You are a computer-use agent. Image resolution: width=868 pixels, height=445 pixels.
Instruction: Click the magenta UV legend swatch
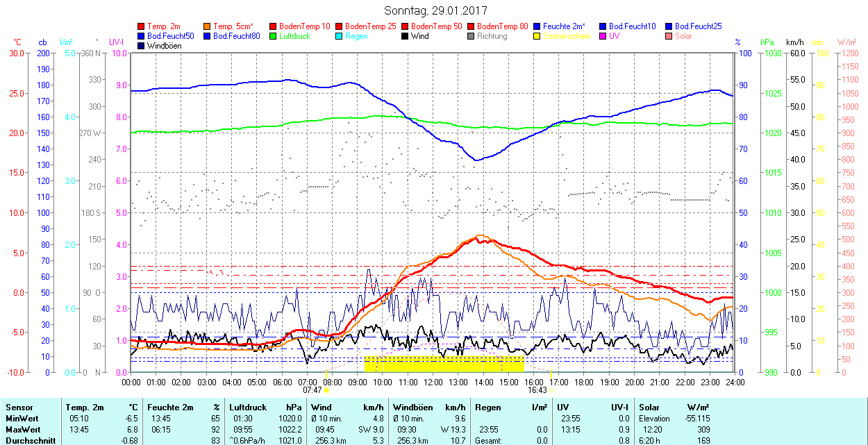pos(602,36)
